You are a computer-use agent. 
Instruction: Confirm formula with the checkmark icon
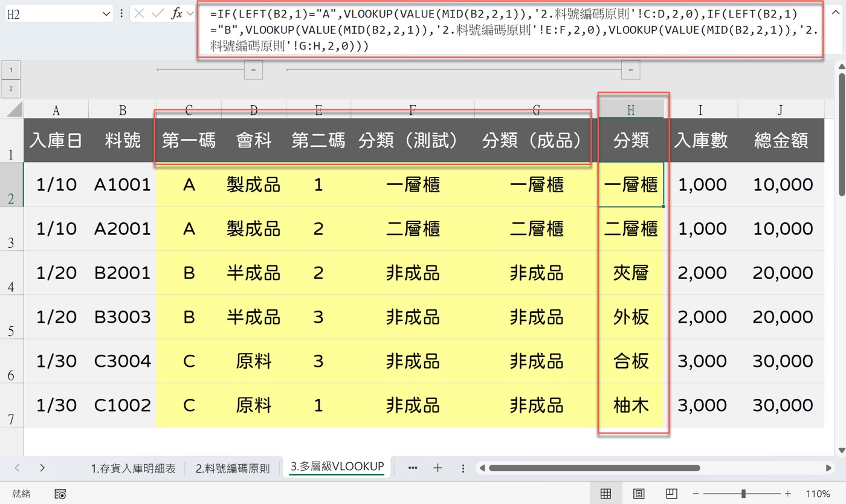click(158, 13)
